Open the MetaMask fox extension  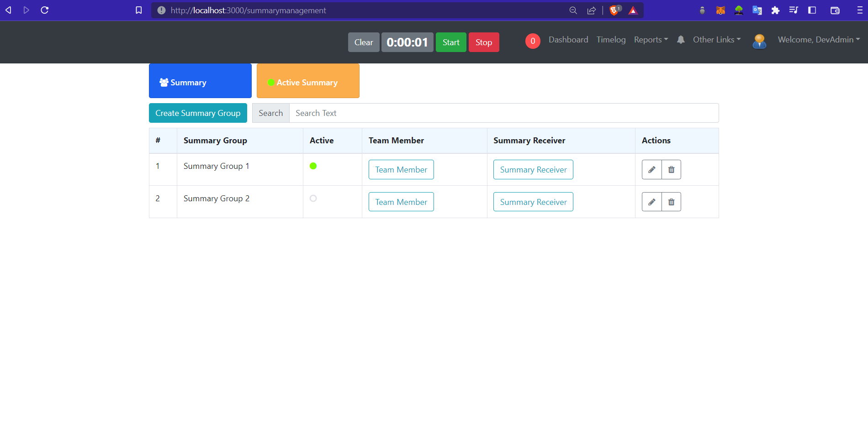[720, 10]
